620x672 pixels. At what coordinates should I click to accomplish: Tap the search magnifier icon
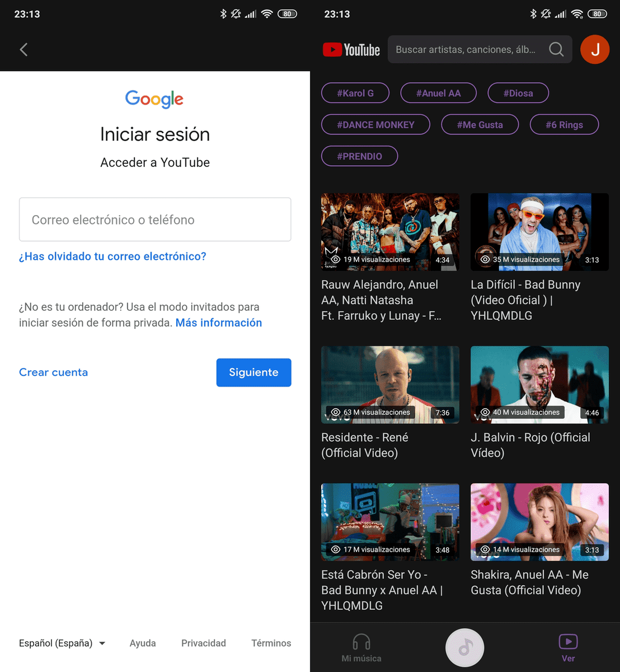coord(556,49)
